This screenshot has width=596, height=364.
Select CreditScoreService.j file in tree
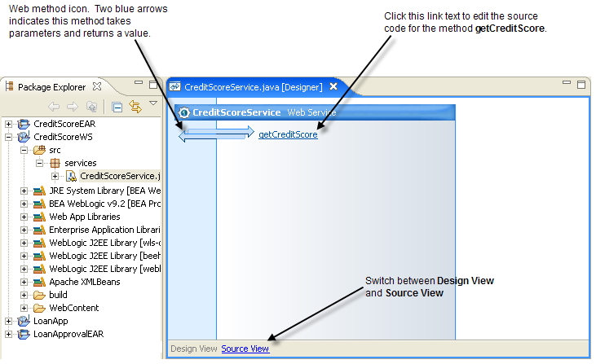coord(120,176)
